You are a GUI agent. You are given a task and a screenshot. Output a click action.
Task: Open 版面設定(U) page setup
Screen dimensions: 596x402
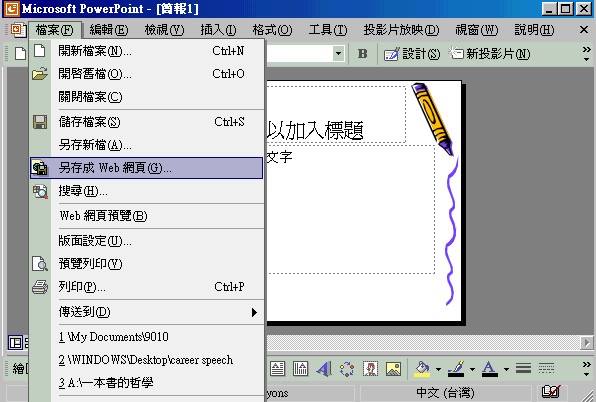[147, 241]
